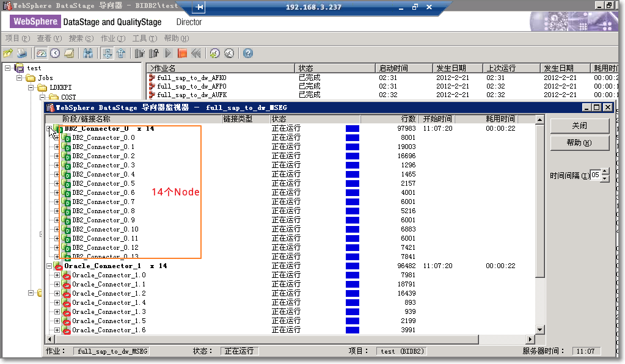Click the monitor horizontal scrollbar right arrow
Viewport: 625px width, 364px height.
pyautogui.click(x=530, y=340)
